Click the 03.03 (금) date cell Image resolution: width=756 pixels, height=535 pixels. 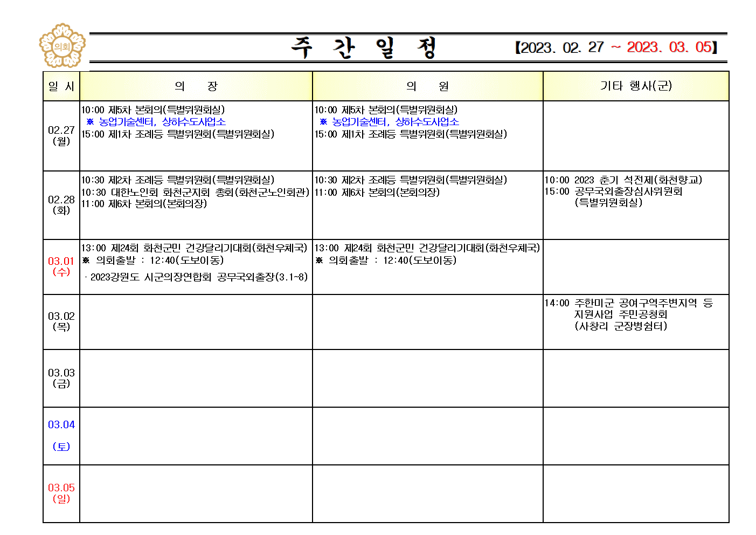(61, 378)
